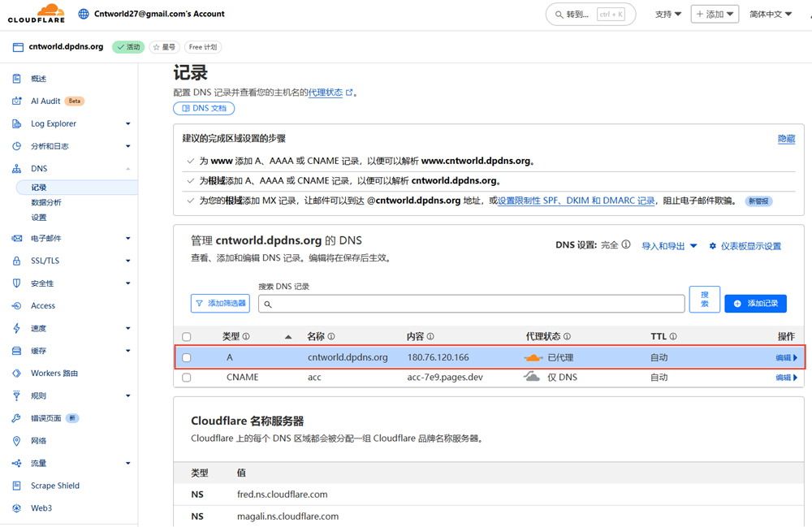Check the A record cntworld.dpdns.org checkbox
The image size is (812, 527).
[x=187, y=358]
